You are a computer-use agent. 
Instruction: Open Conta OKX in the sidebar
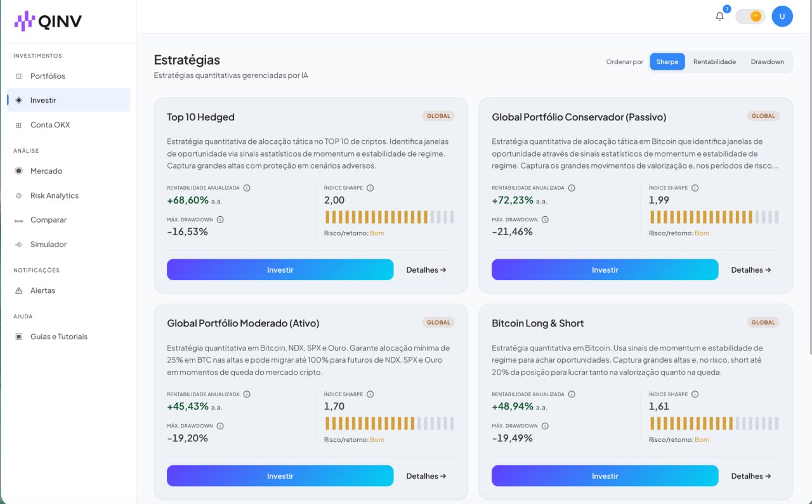click(69, 125)
